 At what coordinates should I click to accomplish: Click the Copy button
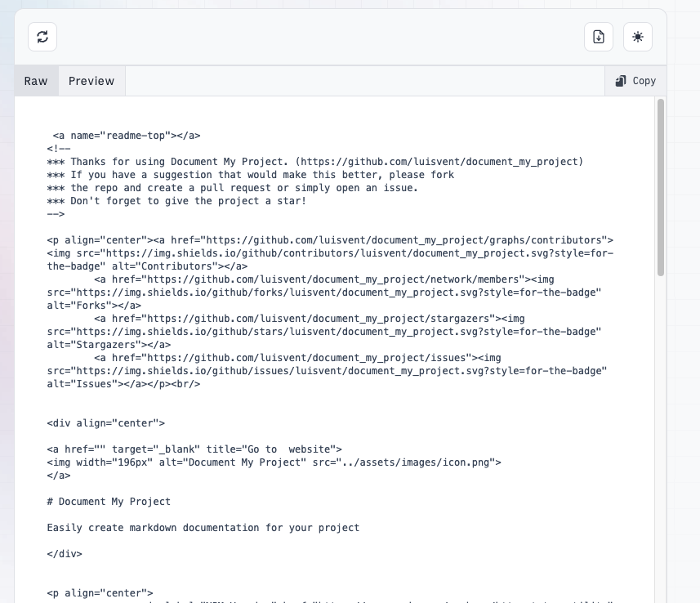click(x=635, y=80)
